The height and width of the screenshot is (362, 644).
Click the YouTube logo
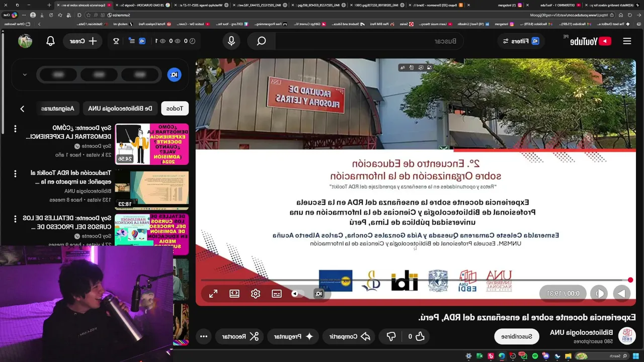(x=590, y=41)
